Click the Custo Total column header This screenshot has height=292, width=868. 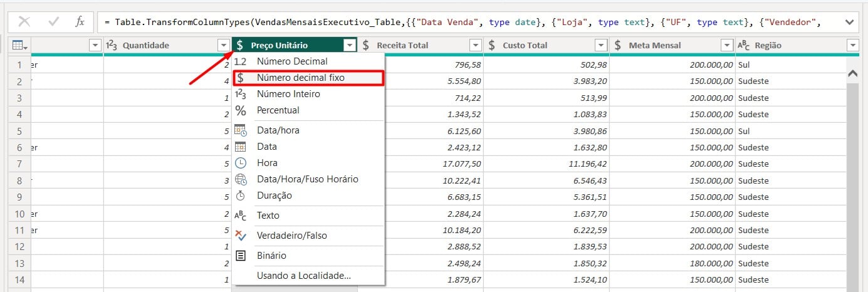(546, 45)
